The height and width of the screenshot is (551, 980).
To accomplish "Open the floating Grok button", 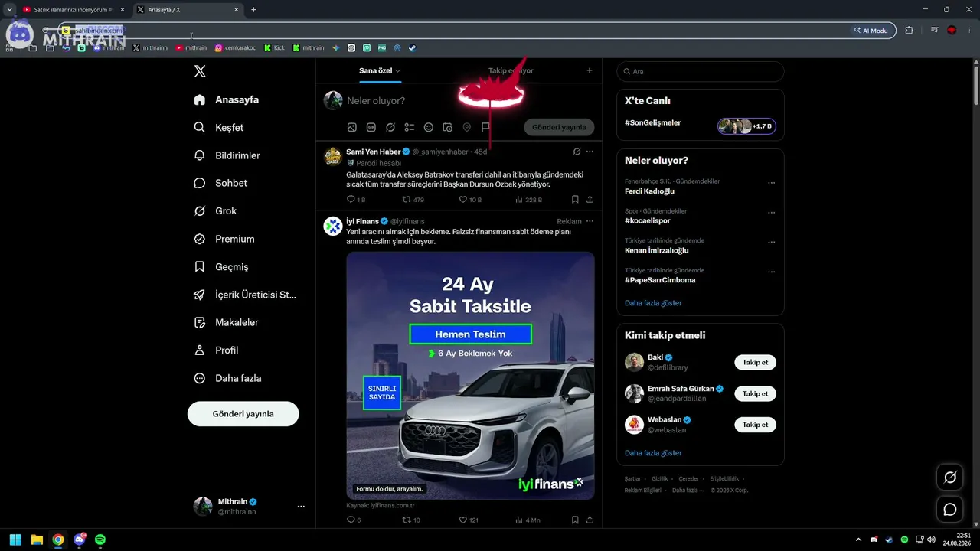I will (x=950, y=478).
